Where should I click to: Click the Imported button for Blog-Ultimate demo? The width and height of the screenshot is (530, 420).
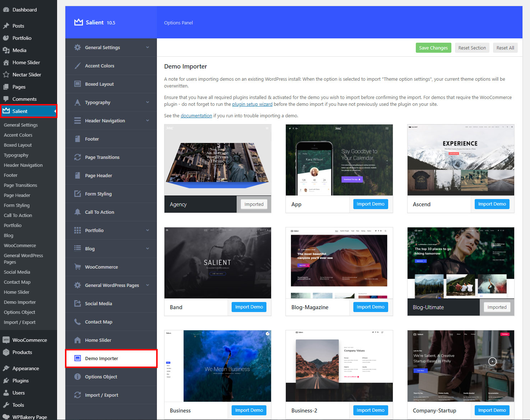pos(497,307)
